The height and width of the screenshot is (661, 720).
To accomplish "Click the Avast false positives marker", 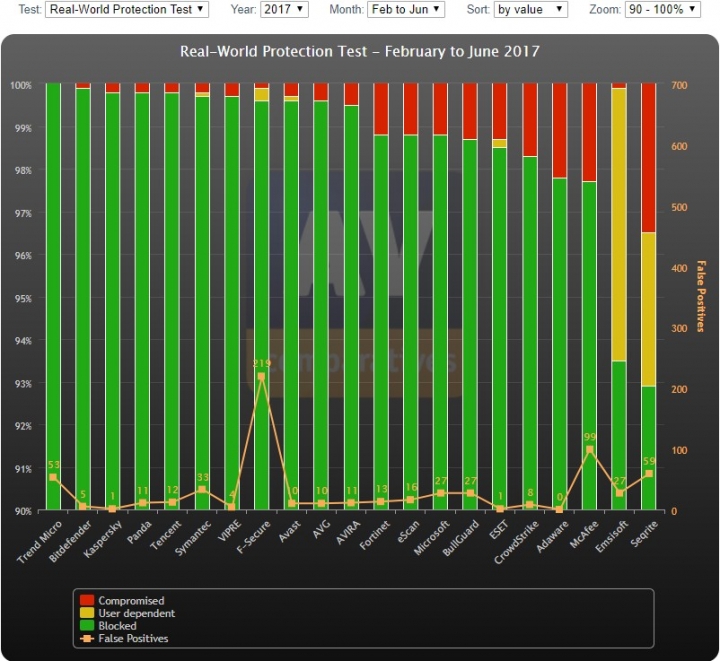I will 292,504.
